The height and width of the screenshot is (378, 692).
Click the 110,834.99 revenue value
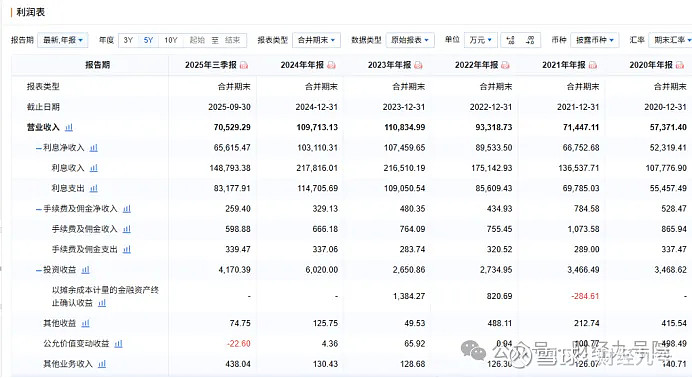point(405,127)
